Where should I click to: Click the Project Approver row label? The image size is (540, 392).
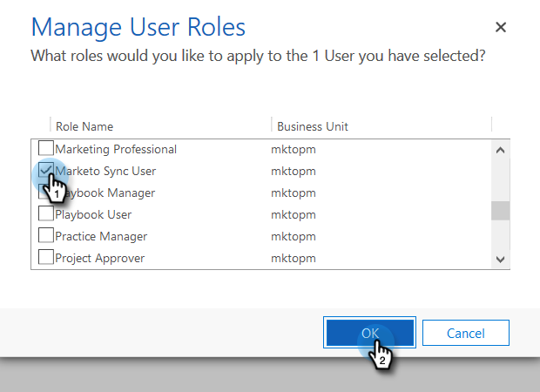[99, 258]
